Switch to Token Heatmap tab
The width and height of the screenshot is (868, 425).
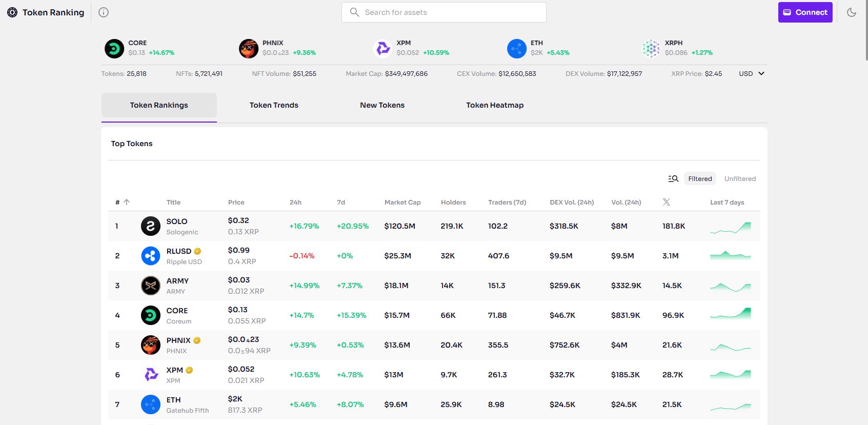click(x=495, y=105)
